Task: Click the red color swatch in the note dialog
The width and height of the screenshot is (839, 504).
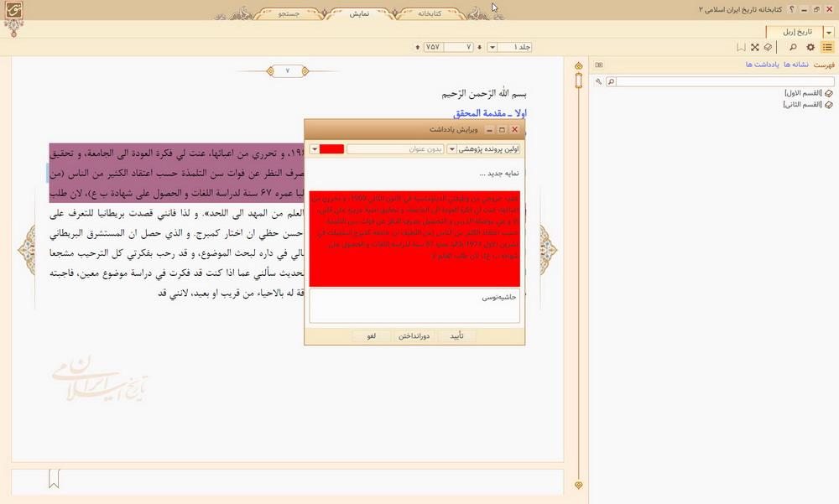Action: [331, 149]
